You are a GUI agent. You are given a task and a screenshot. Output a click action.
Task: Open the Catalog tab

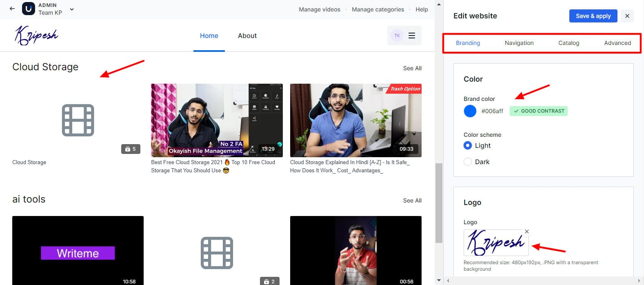click(568, 43)
